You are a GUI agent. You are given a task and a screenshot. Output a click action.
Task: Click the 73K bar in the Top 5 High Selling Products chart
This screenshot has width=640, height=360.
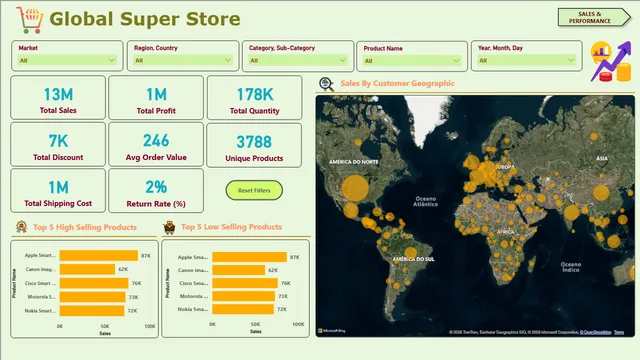(92, 297)
